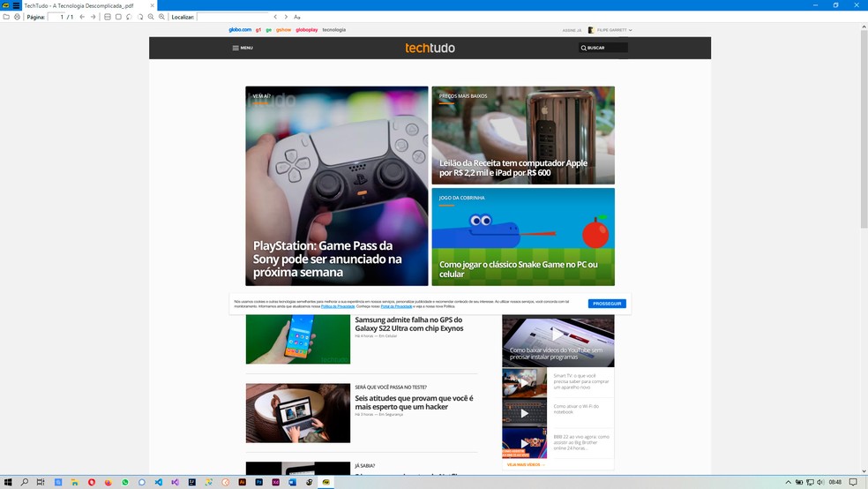Open the Política de Privacidade link
This screenshot has width=868, height=489.
338,306
